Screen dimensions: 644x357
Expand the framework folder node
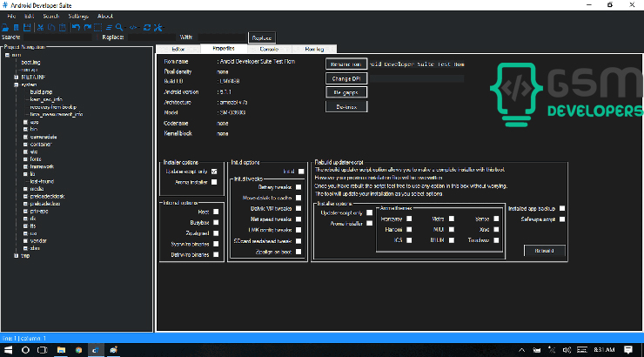click(25, 166)
